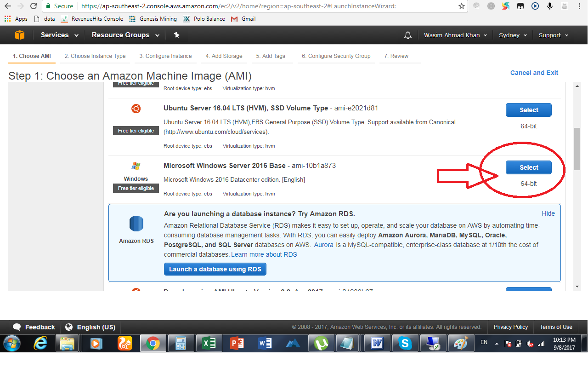Open the Calculator on the taskbar

tap(180, 343)
